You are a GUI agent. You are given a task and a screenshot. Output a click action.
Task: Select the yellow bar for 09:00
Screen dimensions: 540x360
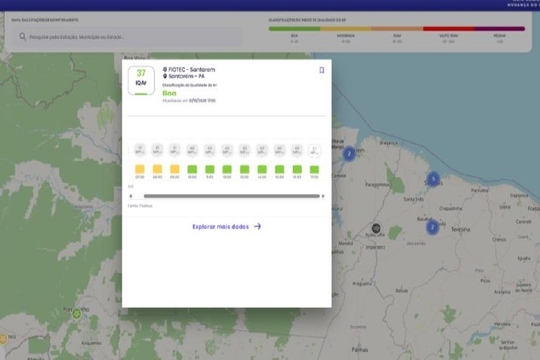tap(175, 169)
